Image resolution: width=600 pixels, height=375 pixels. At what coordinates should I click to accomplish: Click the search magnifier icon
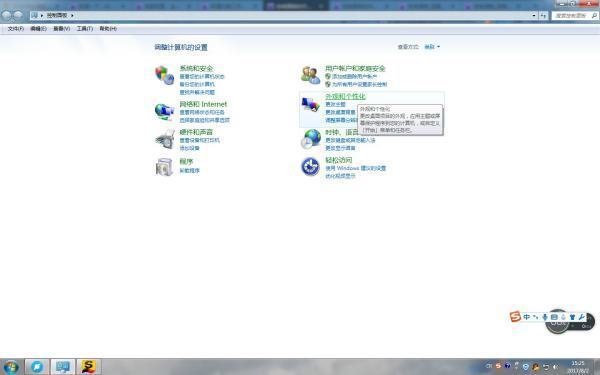pyautogui.click(x=594, y=15)
